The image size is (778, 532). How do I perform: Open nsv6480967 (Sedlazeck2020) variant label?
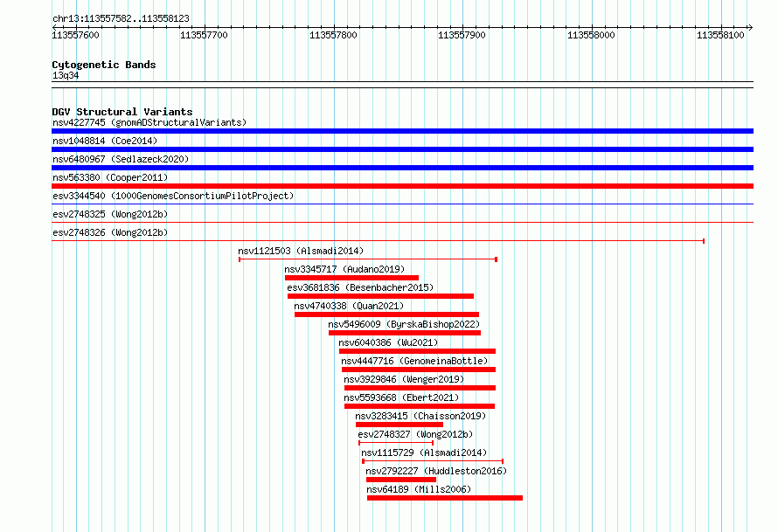(x=121, y=159)
